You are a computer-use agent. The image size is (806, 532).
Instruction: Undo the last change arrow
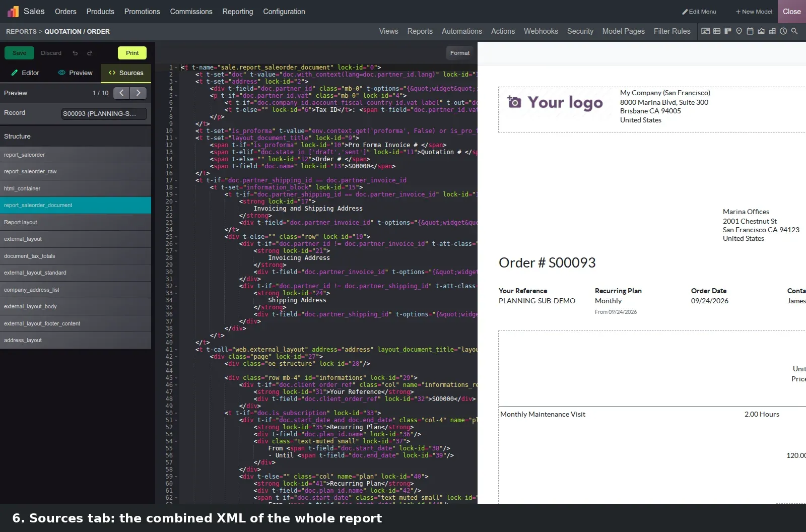pos(75,53)
